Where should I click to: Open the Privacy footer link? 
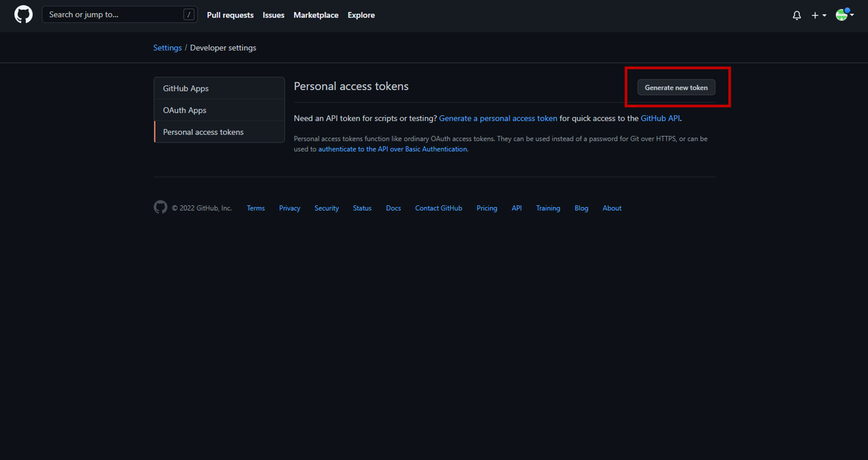tap(290, 208)
